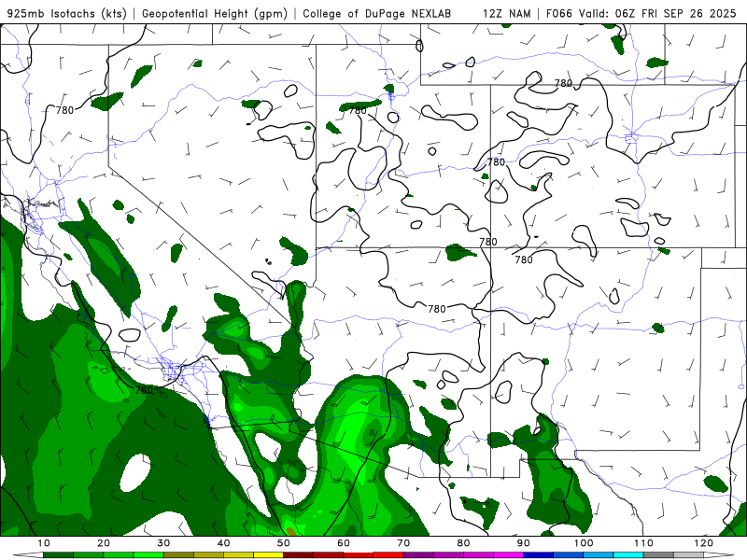Click the olive swatch starting at 30
Image resolution: width=747 pixels, height=560 pixels.
click(x=178, y=555)
